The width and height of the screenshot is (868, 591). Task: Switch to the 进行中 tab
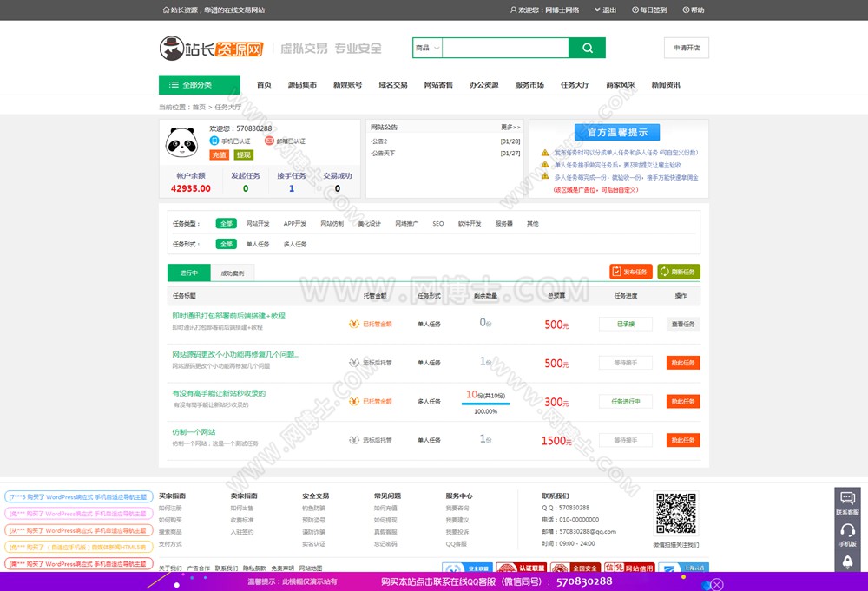point(188,273)
